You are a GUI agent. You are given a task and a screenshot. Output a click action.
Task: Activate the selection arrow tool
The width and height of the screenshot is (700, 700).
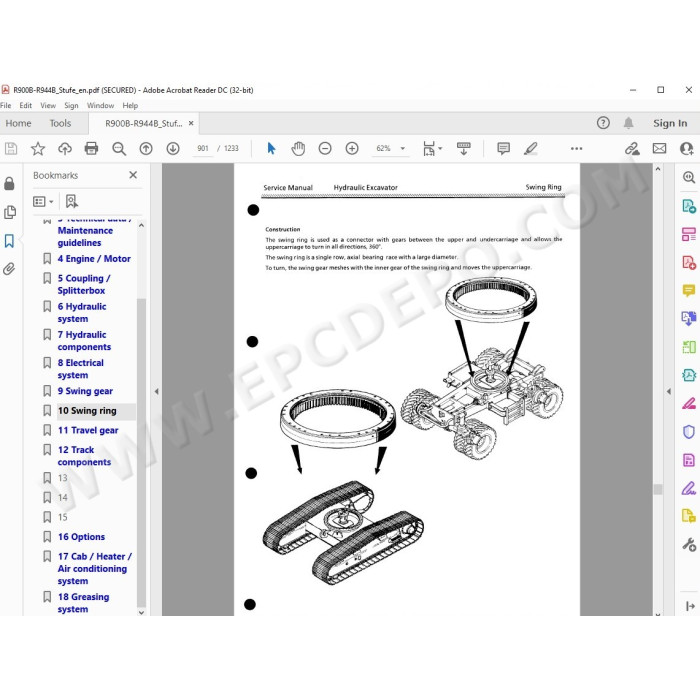[271, 148]
